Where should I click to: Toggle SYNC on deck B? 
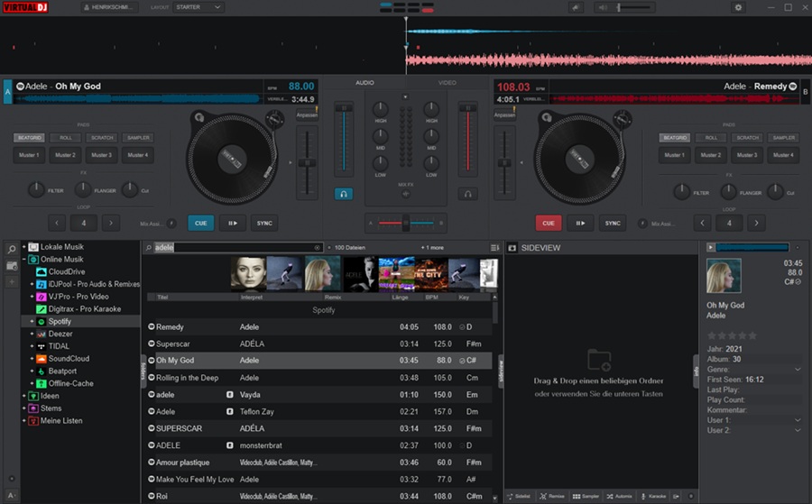coord(613,223)
